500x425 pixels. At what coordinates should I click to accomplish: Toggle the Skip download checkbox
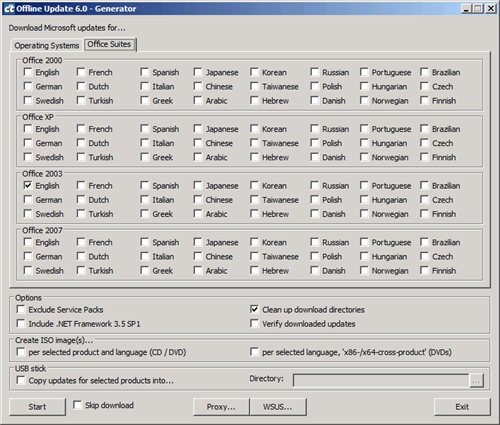pos(77,405)
